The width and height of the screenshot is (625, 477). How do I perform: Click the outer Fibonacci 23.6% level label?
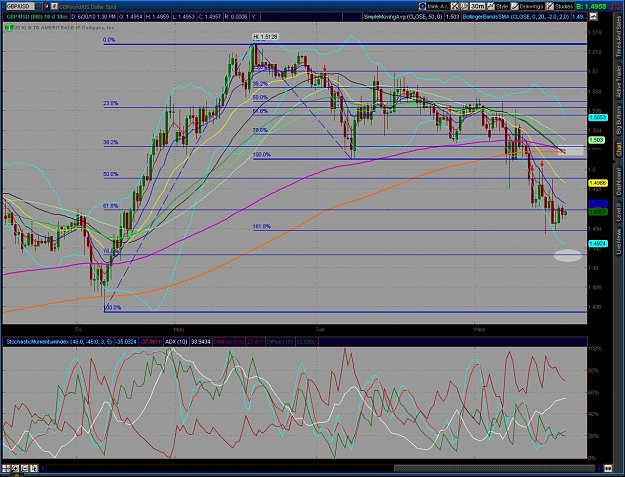(111, 104)
